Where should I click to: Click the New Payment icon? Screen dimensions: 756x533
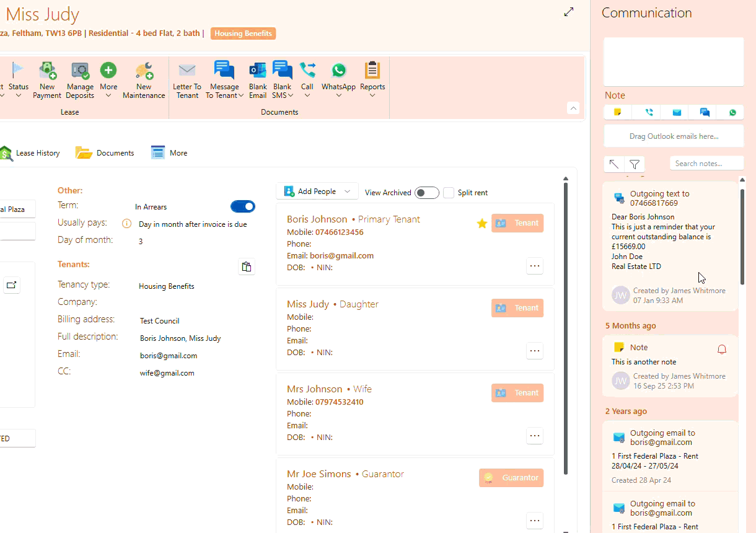[47, 71]
